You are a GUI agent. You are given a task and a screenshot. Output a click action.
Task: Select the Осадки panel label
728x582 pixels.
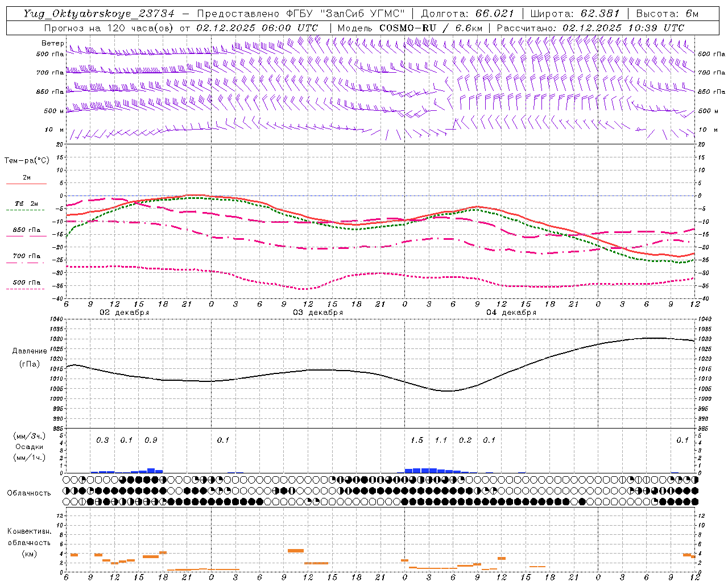coord(30,447)
